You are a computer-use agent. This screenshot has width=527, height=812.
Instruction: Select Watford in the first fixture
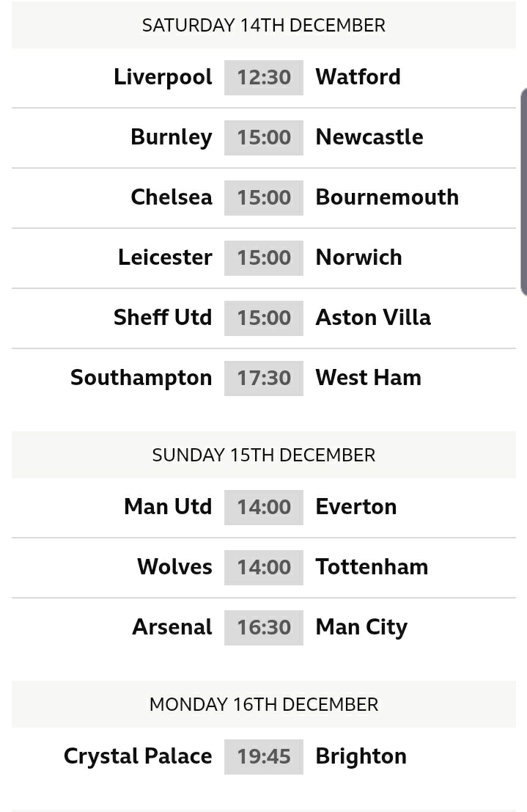pos(358,77)
